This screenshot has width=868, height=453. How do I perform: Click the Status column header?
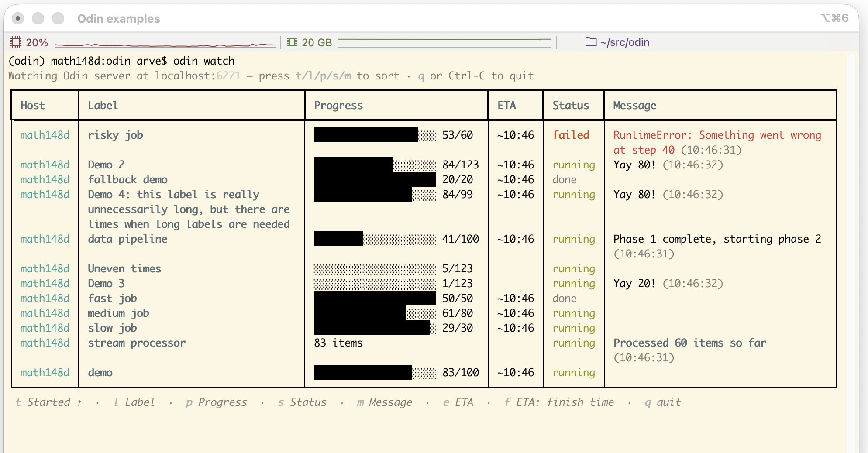coord(571,106)
